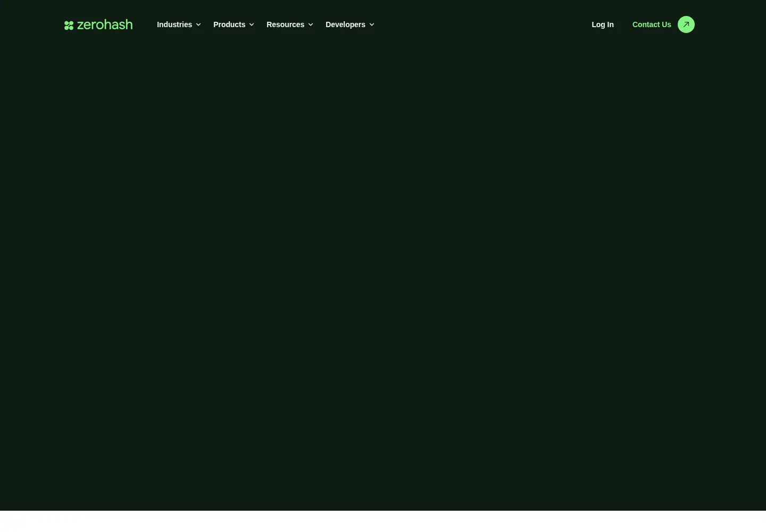Image resolution: width=766 pixels, height=532 pixels.
Task: Expand the Products chevron arrow
Action: click(252, 24)
